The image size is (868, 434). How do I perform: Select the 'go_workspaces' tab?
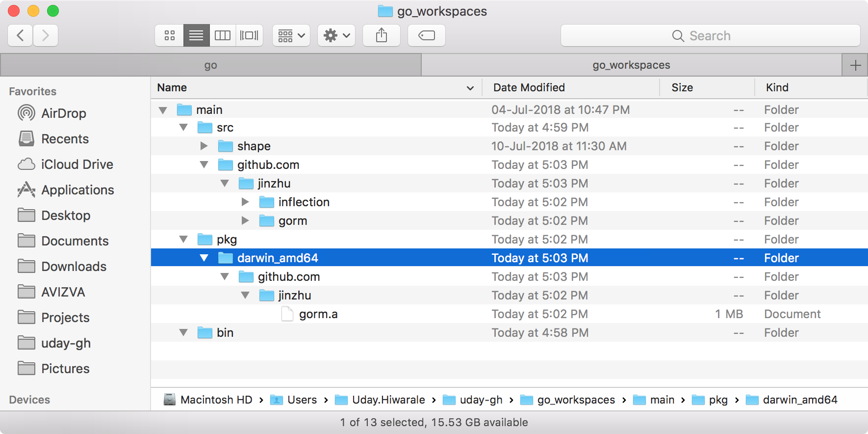point(632,65)
